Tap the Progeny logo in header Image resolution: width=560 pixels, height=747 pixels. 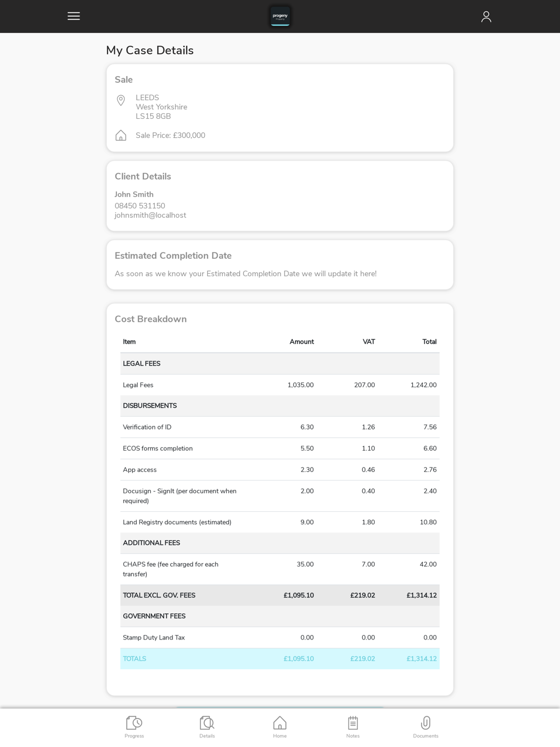point(280,16)
